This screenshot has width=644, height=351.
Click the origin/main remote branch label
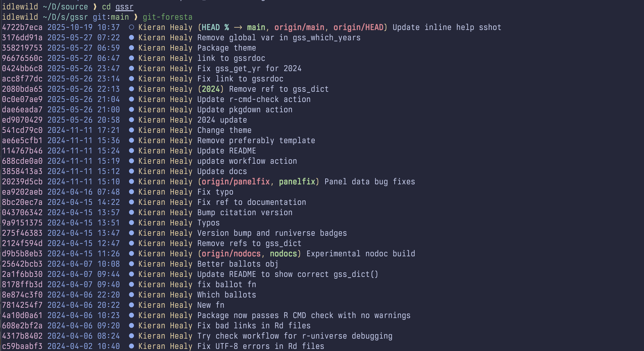point(299,27)
